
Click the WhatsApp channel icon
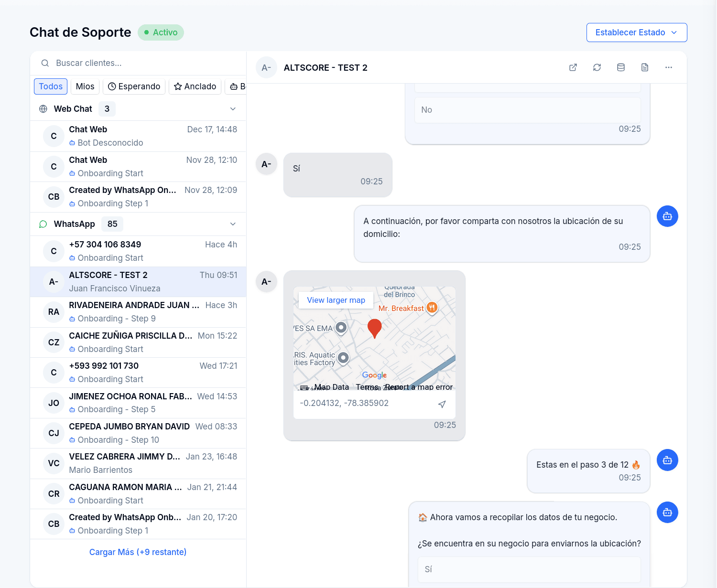click(x=43, y=224)
